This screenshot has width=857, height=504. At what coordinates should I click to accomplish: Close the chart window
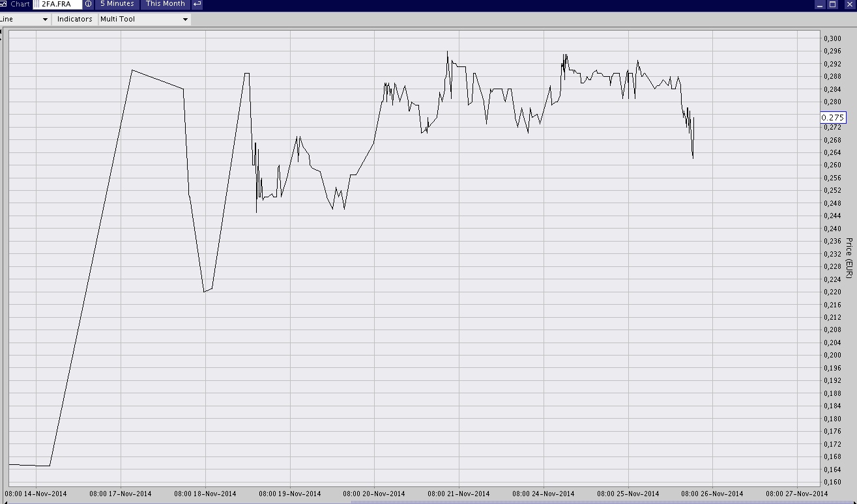tap(849, 5)
